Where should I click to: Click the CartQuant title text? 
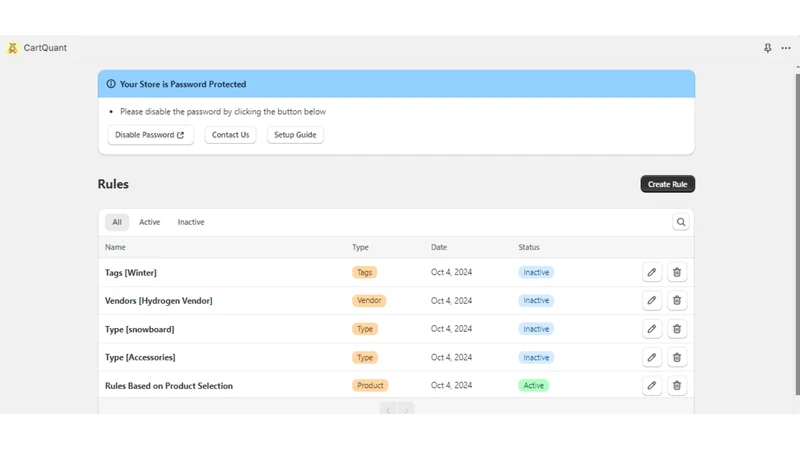[x=45, y=48]
